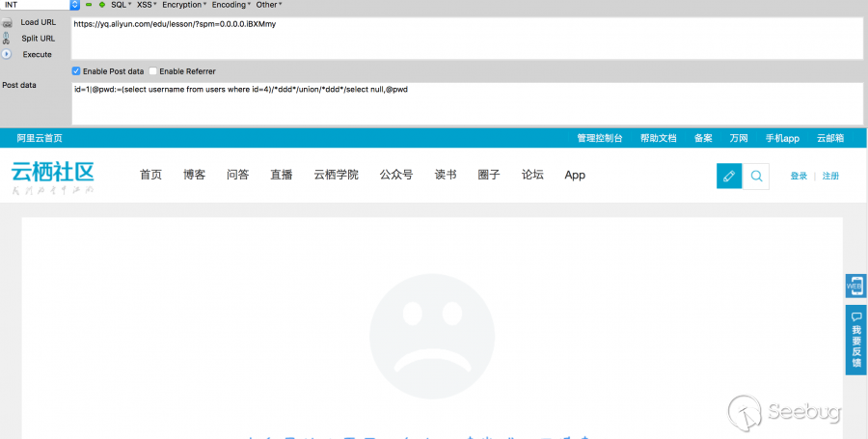Click the green minus icon in HackBar
The image size is (868, 439).
point(89,5)
